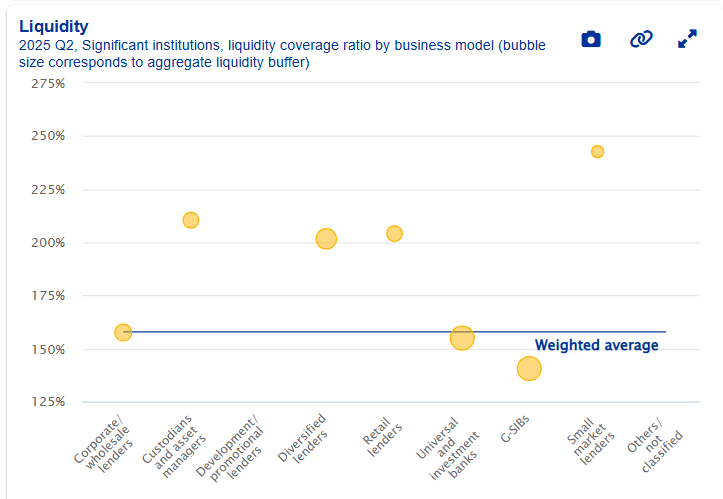The width and height of the screenshot is (723, 499).
Task: Select the Universal and investment banks bubble
Action: point(462,338)
